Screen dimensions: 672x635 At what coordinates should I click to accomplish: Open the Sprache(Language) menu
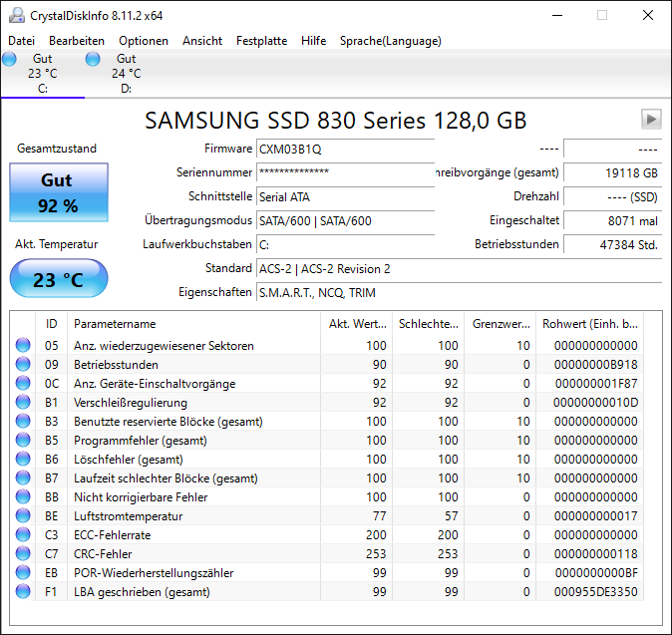coord(391,41)
